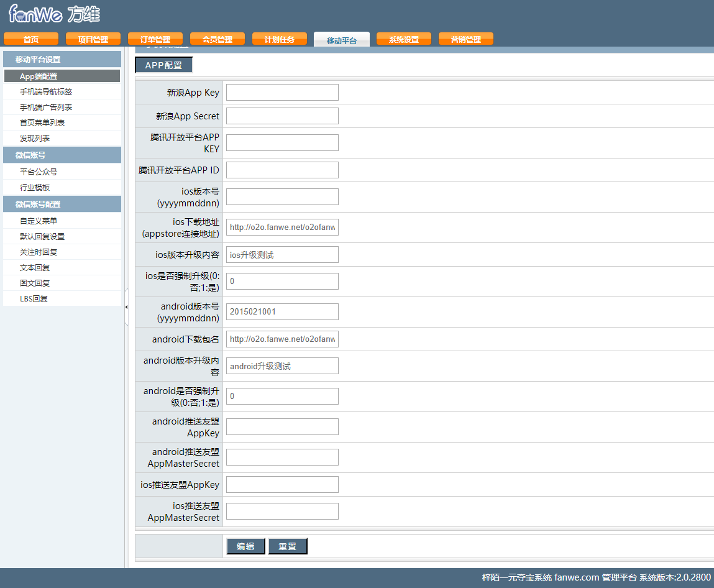Screen dimensions: 714x588
Task: Collapse the 移动平台设置 section header
Action: (x=62, y=59)
